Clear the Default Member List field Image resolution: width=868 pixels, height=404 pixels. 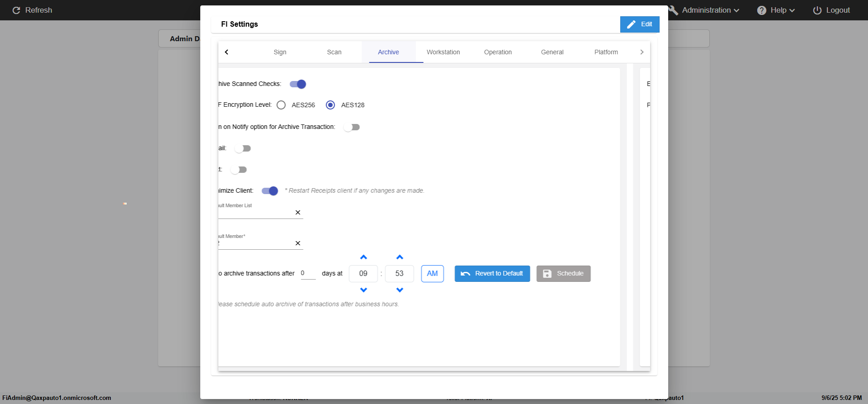pos(298,213)
